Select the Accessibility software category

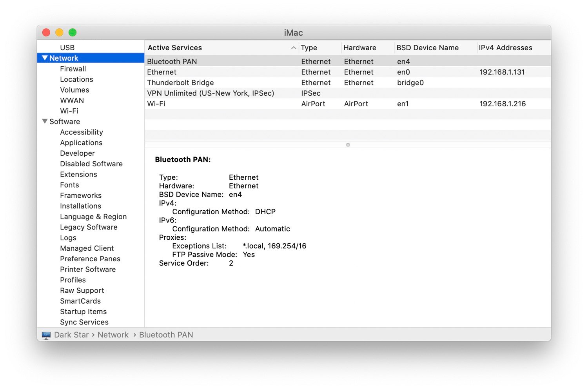point(82,132)
